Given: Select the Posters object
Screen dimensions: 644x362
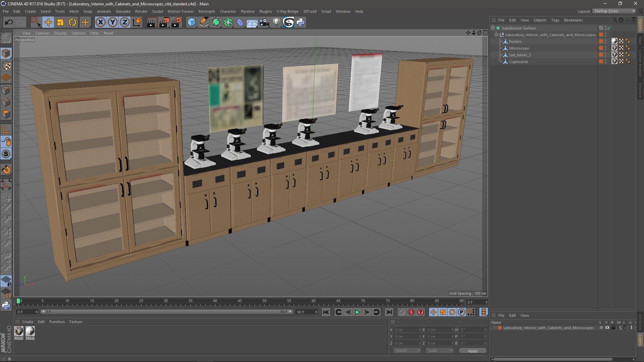Looking at the screenshot, I should click(515, 42).
